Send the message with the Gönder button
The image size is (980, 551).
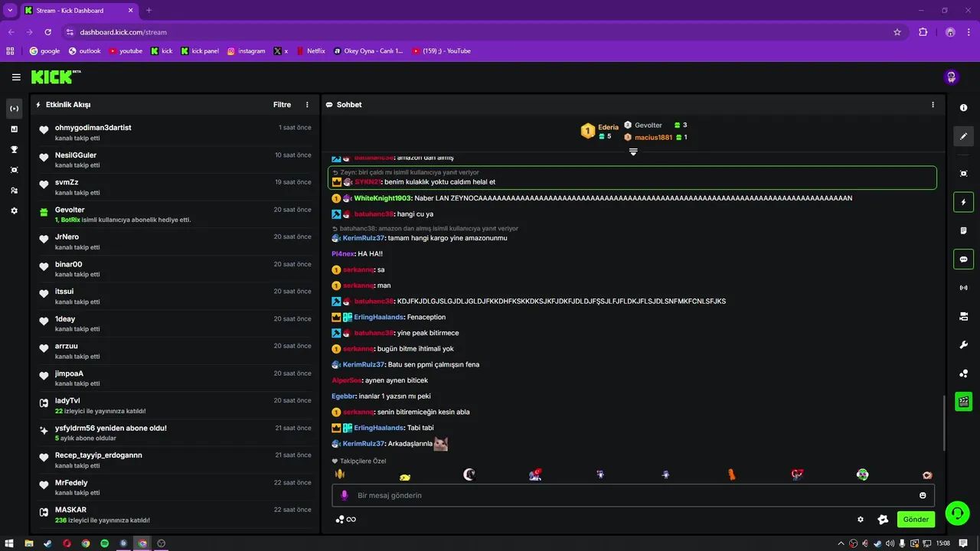[x=916, y=519]
